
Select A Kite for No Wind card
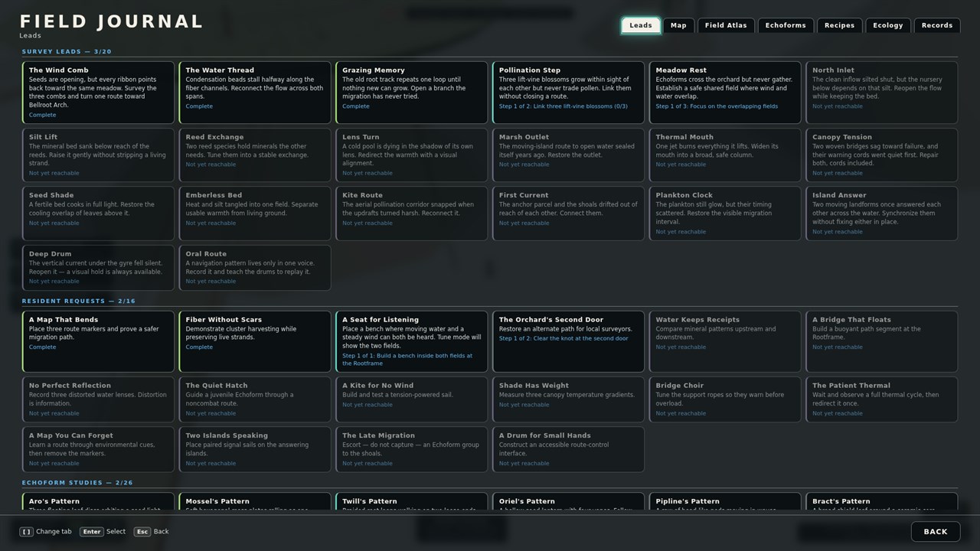click(x=412, y=399)
